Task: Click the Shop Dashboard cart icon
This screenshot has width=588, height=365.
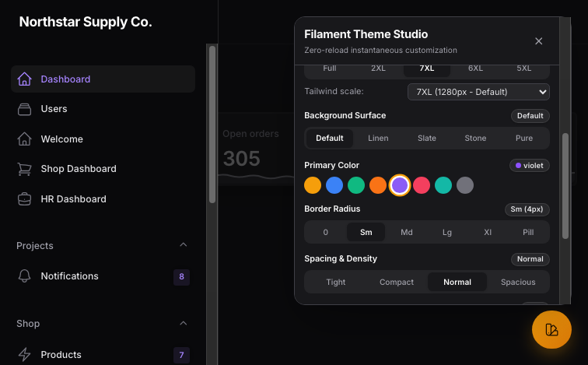Action: tap(24, 169)
